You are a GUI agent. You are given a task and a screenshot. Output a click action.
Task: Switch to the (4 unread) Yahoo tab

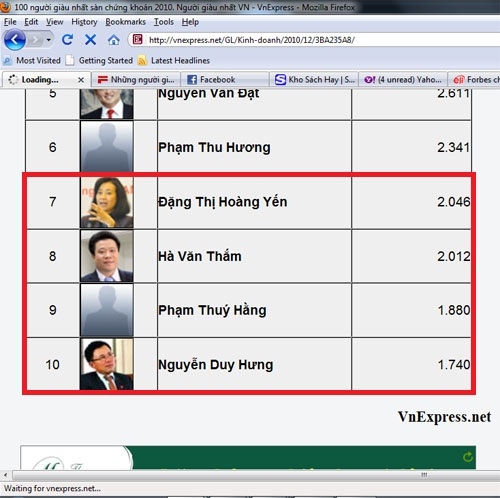(x=403, y=80)
